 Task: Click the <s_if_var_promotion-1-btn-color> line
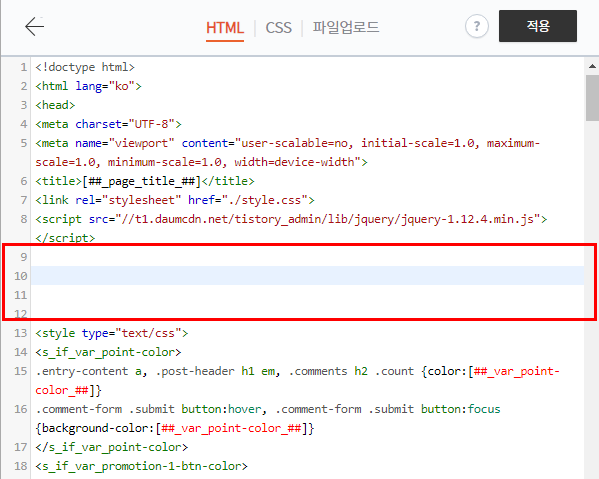(x=141, y=466)
